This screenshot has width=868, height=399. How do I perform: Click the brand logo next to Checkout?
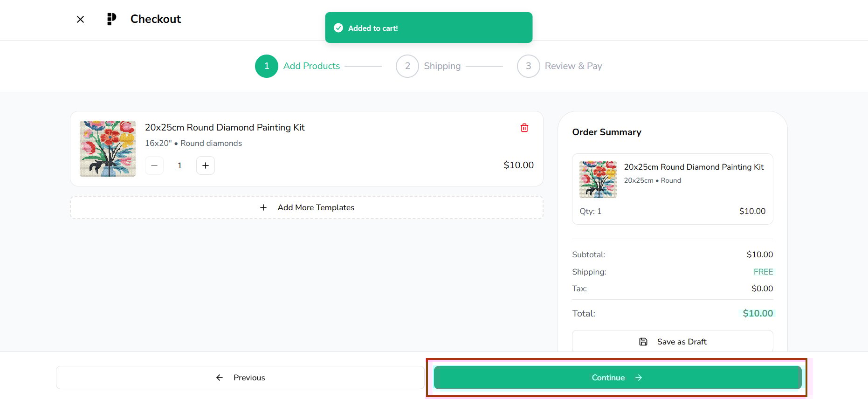tap(111, 19)
